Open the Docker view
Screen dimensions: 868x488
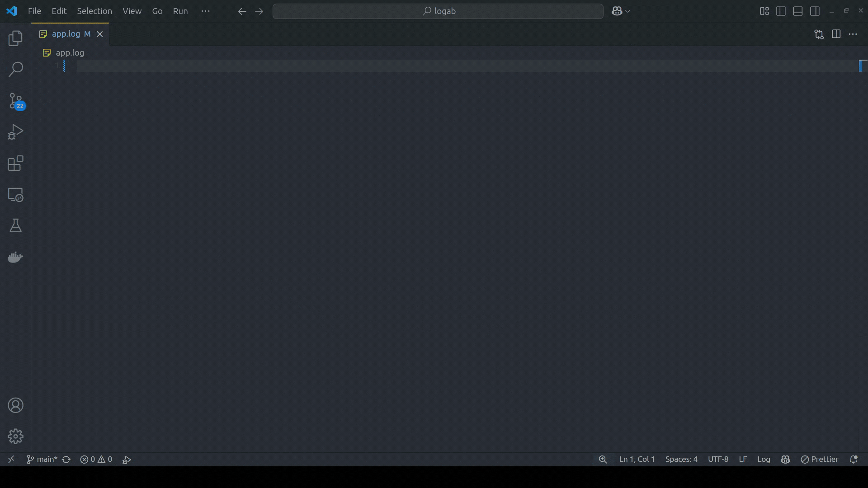pos(15,257)
